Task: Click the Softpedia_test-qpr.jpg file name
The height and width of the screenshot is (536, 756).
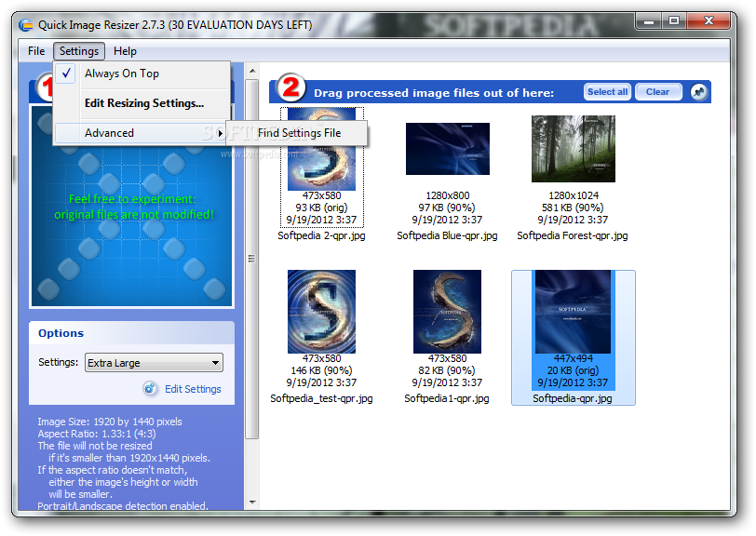Action: [321, 398]
